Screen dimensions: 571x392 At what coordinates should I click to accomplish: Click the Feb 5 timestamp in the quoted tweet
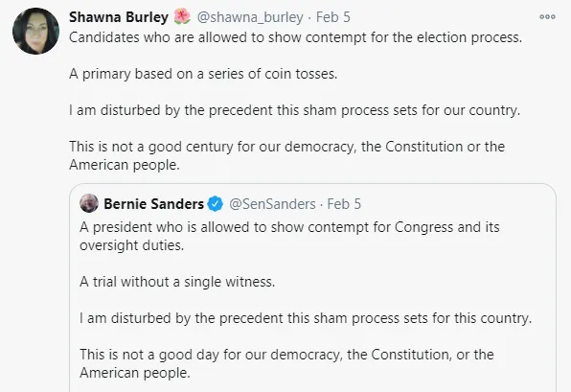pos(344,204)
